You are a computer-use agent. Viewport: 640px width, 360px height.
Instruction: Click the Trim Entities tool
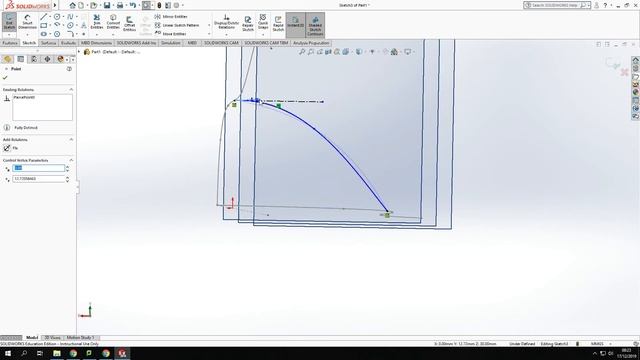pos(97,22)
